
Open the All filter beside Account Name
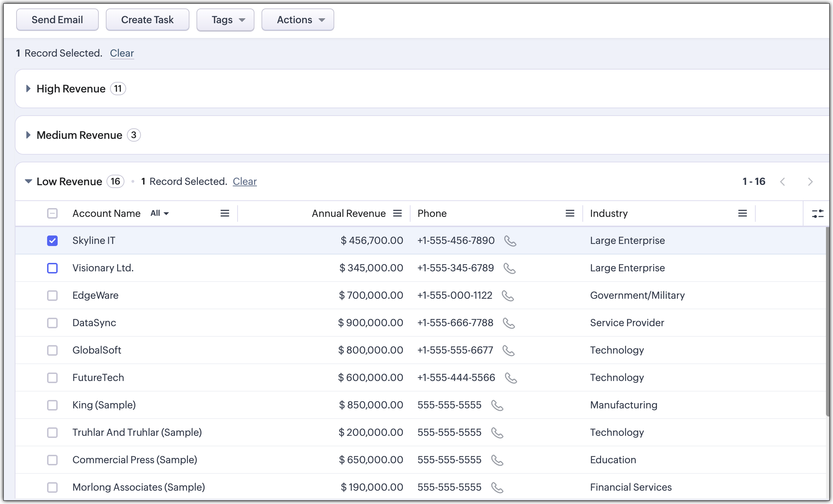tap(160, 213)
